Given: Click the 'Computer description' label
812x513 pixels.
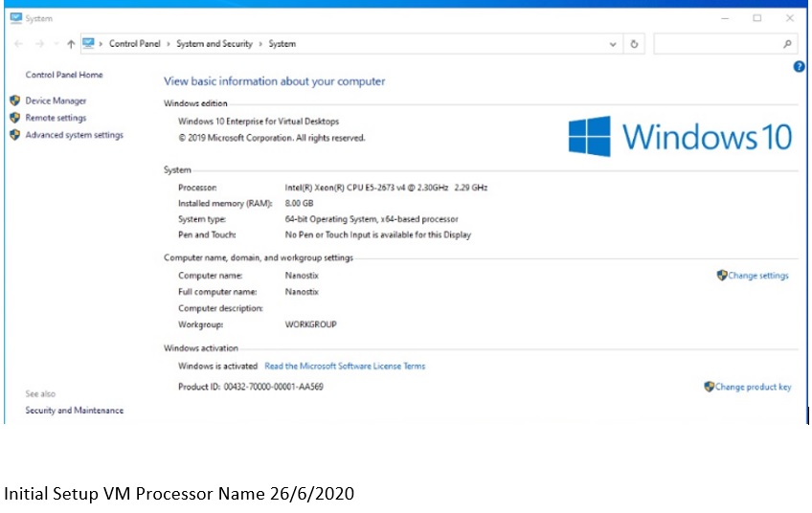Looking at the screenshot, I should click(x=220, y=308).
